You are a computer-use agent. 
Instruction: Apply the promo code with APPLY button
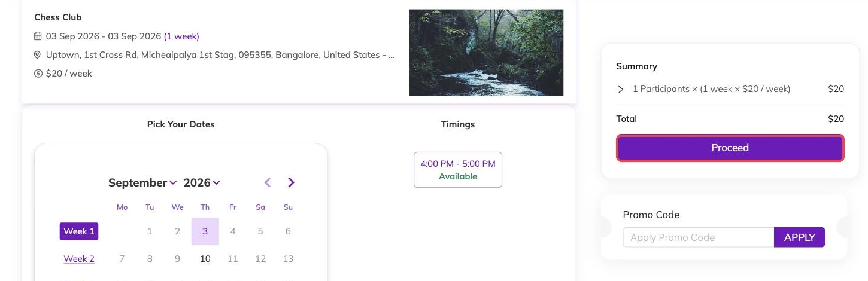tap(799, 237)
